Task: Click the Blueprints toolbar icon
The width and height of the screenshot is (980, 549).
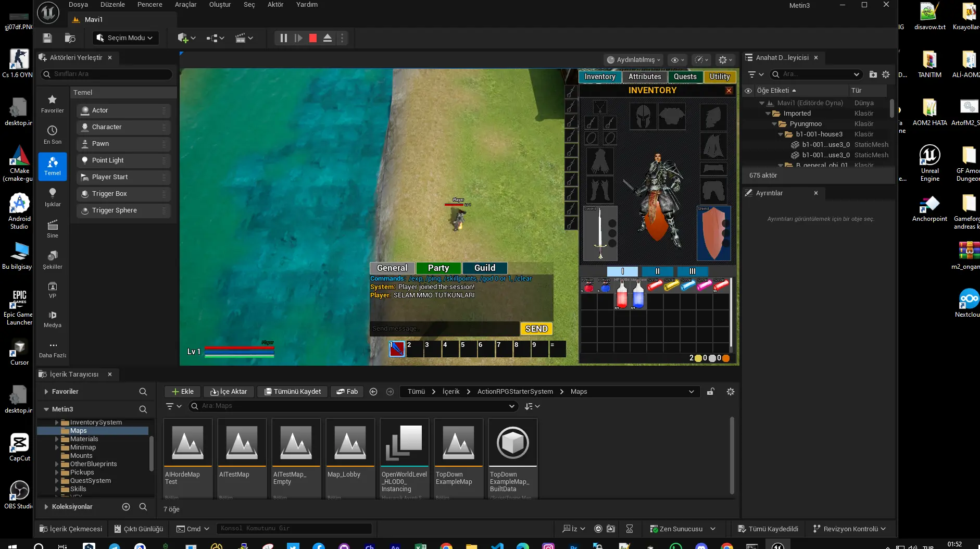Action: pyautogui.click(x=213, y=38)
